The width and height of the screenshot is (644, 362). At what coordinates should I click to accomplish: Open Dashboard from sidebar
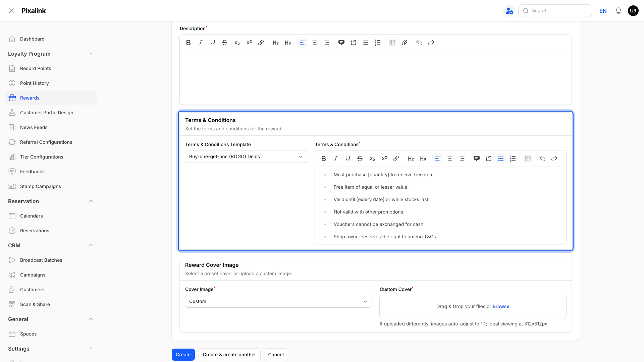[51, 39]
